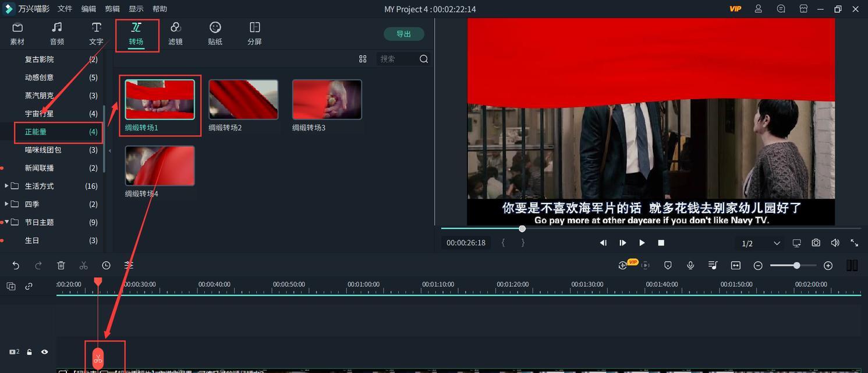Image resolution: width=868 pixels, height=373 pixels.
Task: Open the speed clock tool
Action: (x=106, y=265)
